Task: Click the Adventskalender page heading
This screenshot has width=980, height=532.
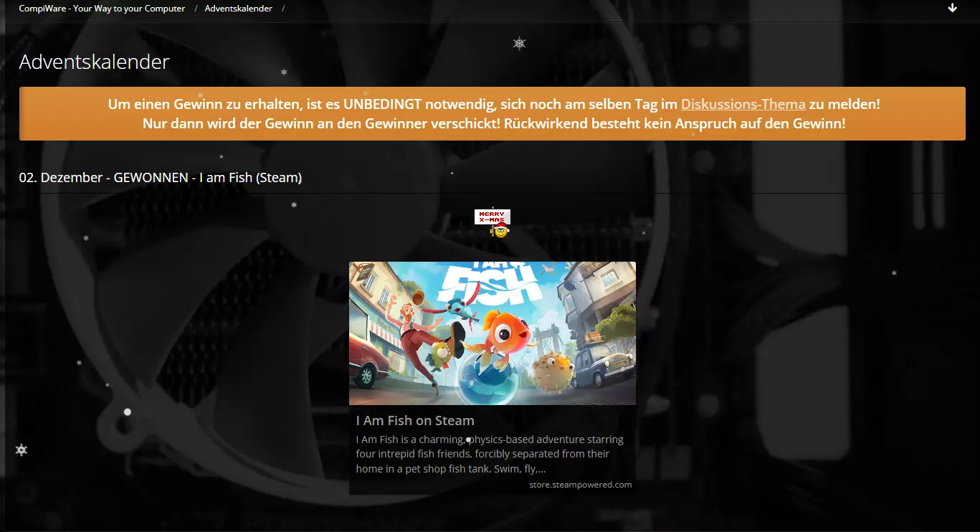Action: 94,62
